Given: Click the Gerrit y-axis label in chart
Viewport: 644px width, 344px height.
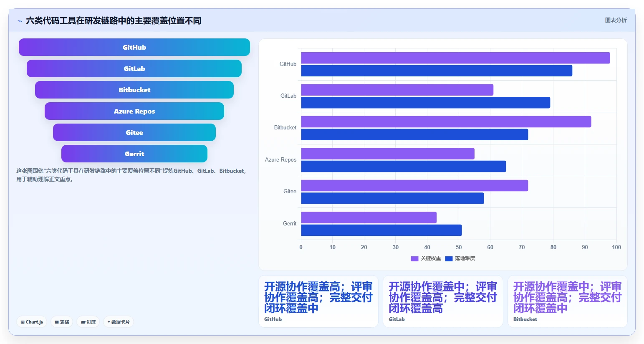Looking at the screenshot, I should point(290,223).
